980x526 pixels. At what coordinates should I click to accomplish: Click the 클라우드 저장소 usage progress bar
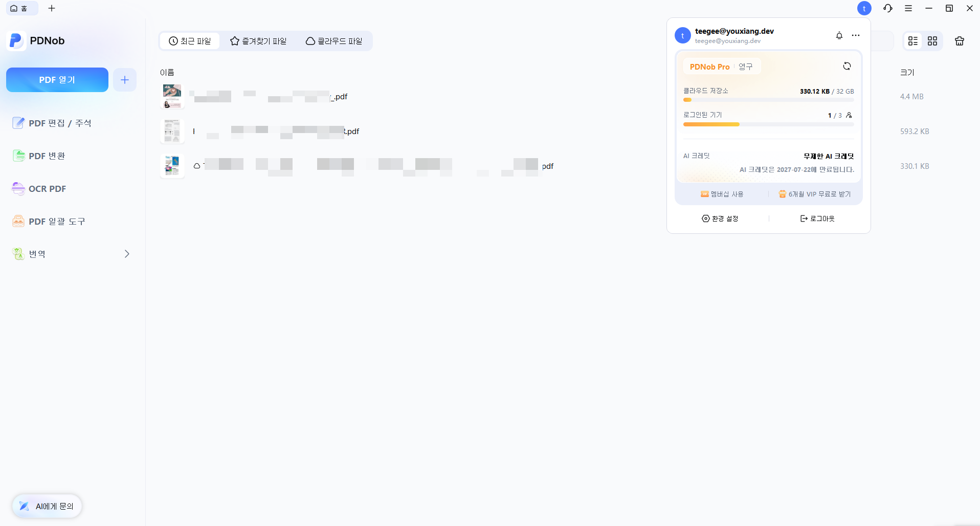pyautogui.click(x=769, y=100)
